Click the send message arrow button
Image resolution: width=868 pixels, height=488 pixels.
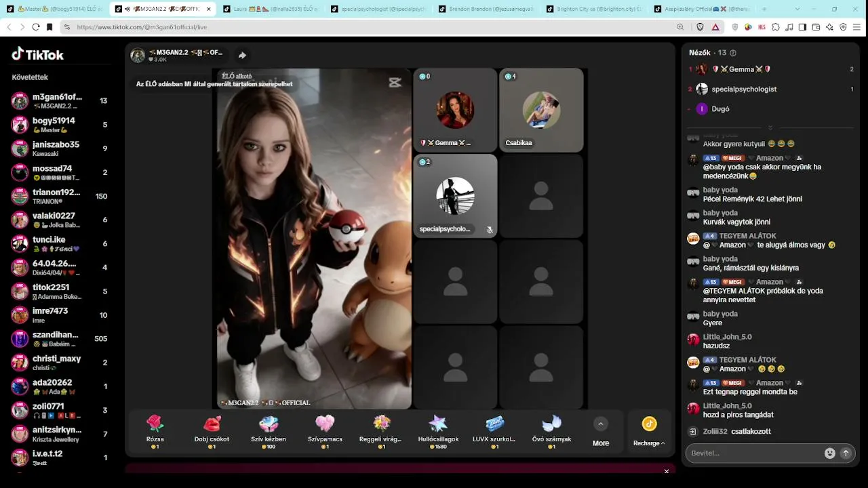[846, 453]
